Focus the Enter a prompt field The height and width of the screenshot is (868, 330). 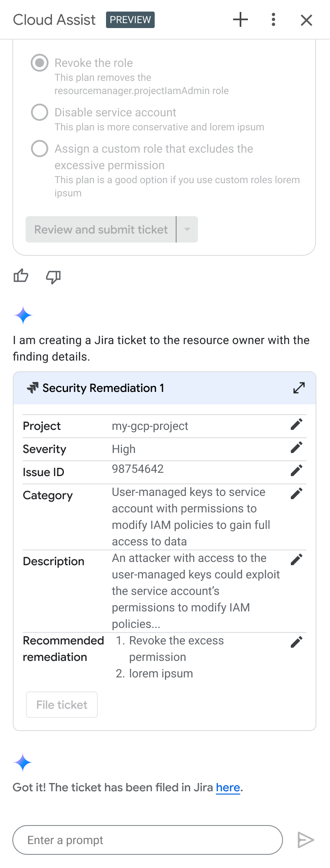[x=148, y=840]
